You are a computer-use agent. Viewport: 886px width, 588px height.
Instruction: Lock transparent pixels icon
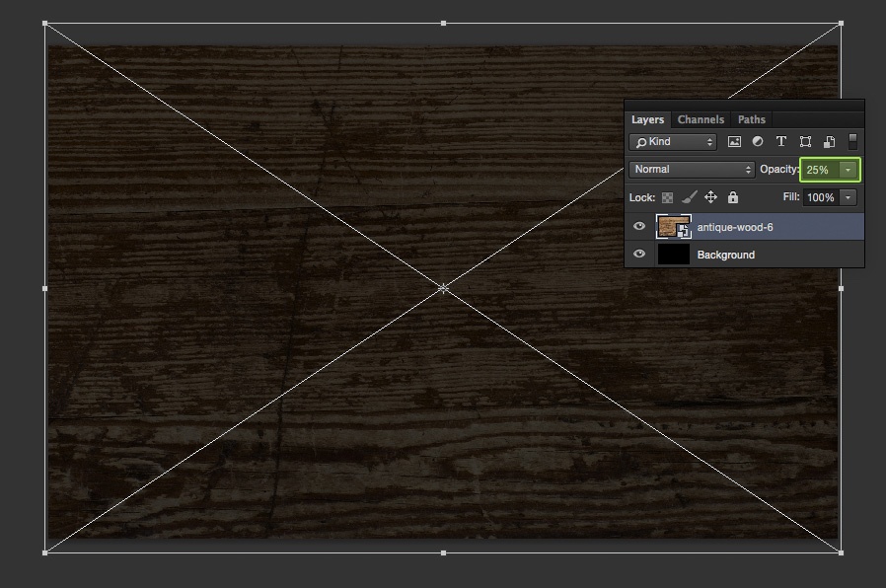[668, 197]
